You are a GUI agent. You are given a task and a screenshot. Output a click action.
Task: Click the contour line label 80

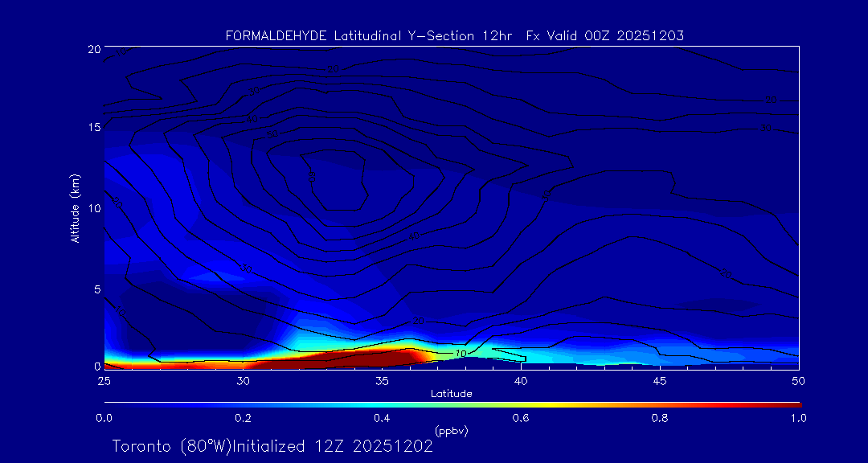[311, 175]
